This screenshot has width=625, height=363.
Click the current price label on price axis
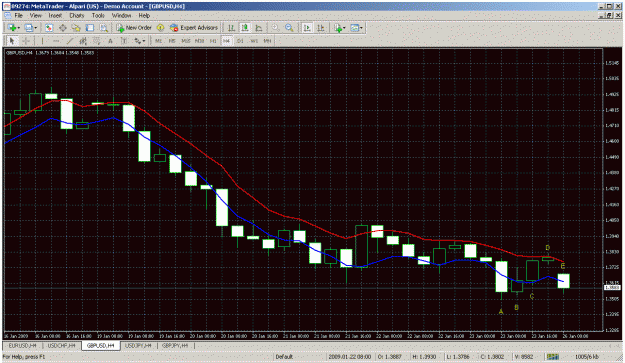click(x=612, y=287)
